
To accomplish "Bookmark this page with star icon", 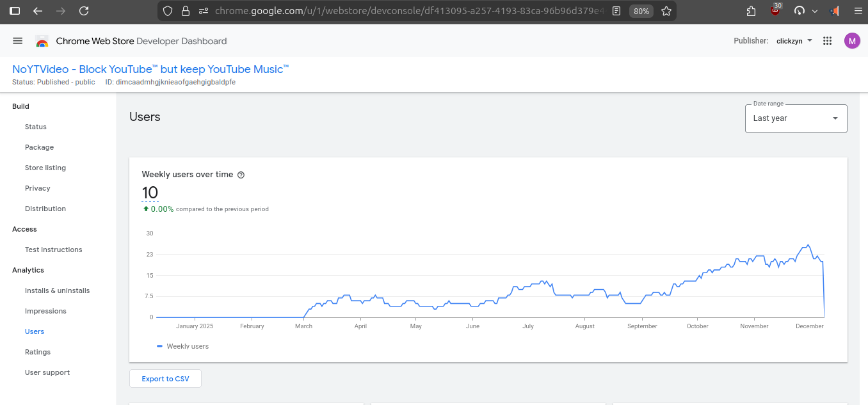I will coord(666,11).
